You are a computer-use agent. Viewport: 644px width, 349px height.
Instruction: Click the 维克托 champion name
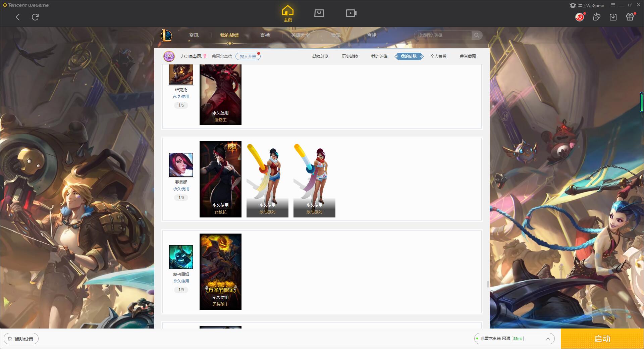181,90
